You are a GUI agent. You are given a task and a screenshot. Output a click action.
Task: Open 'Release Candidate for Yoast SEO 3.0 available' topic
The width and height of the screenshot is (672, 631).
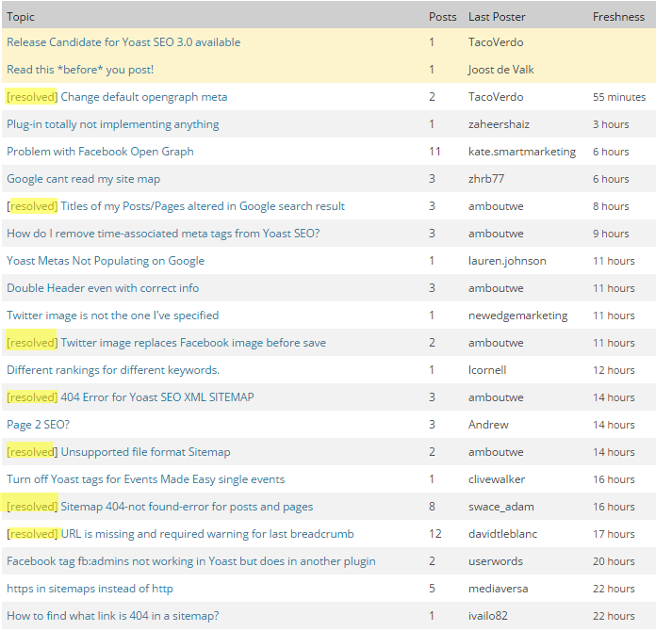point(123,42)
